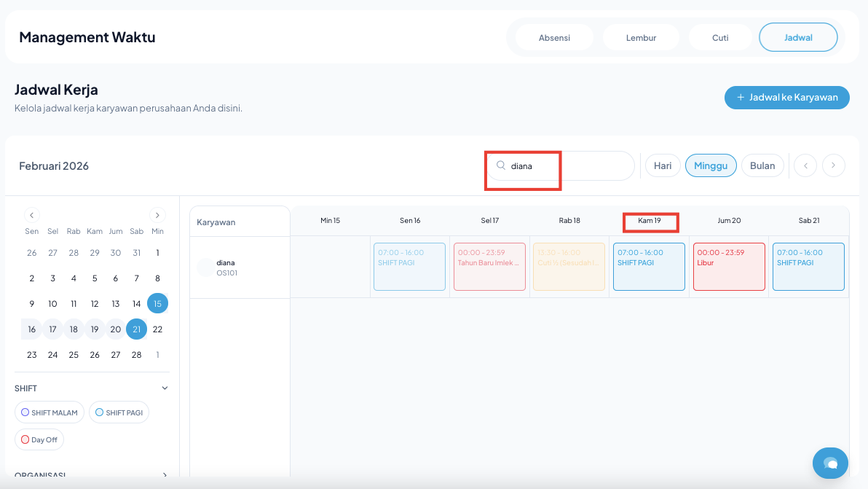Switch to the Absensi tab

coord(554,37)
